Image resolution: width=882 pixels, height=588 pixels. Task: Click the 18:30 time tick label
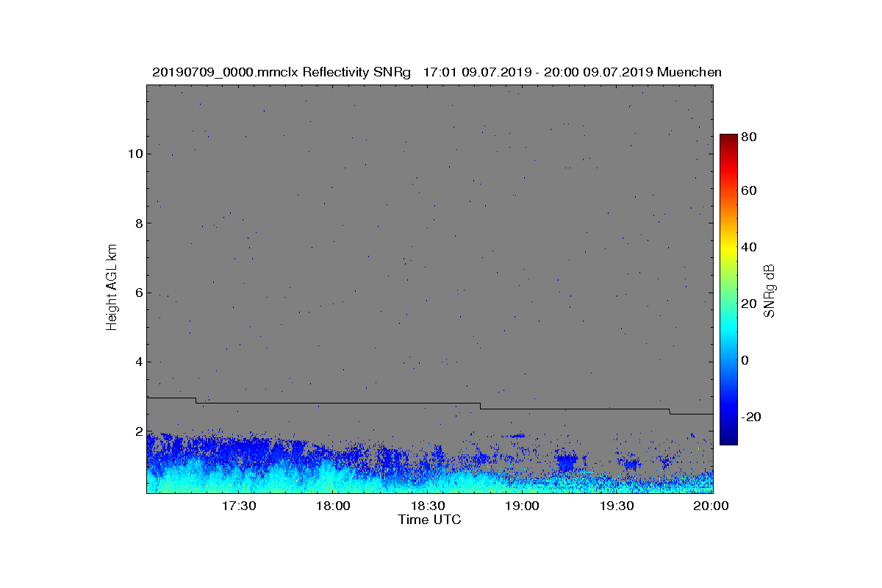[428, 506]
